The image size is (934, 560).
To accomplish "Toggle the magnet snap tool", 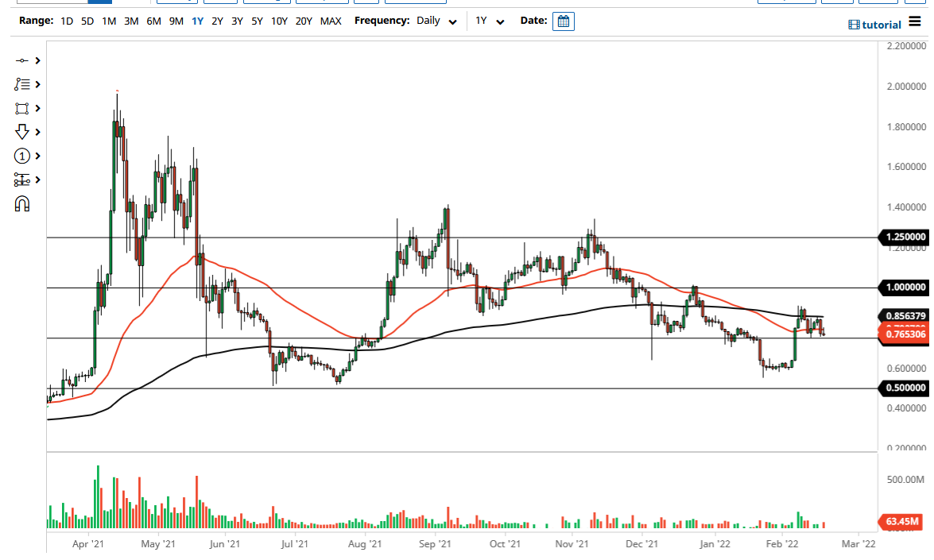I will click(21, 203).
